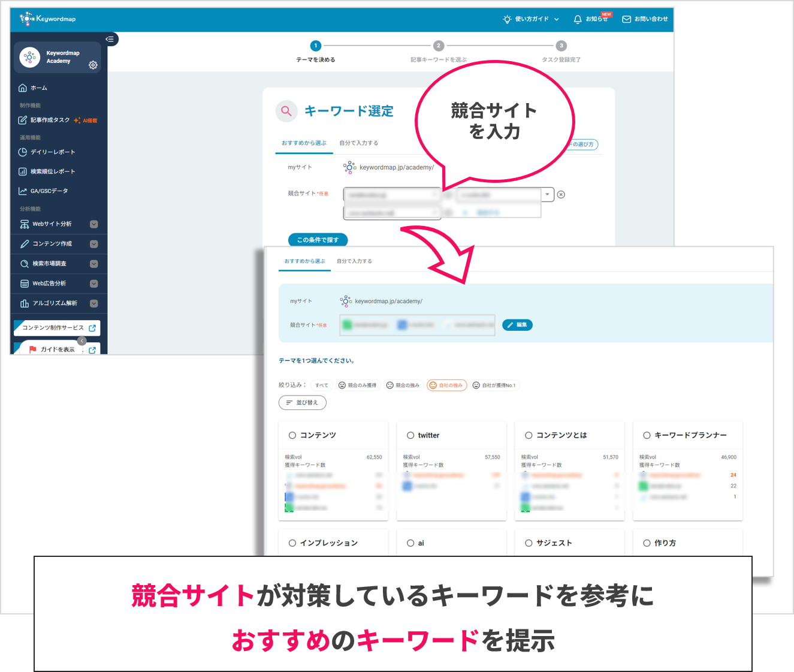
Task: Select the サジェスト radio button
Action: pyautogui.click(x=529, y=543)
